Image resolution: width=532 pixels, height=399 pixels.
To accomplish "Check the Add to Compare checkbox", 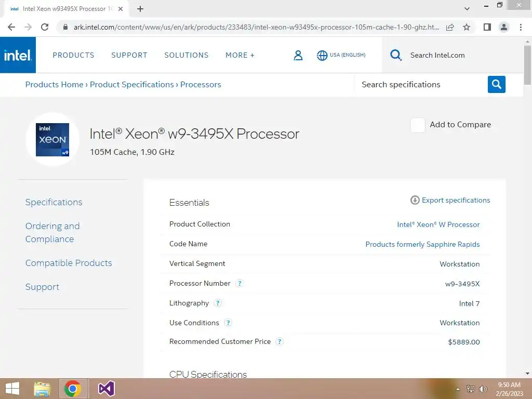I will coord(417,125).
